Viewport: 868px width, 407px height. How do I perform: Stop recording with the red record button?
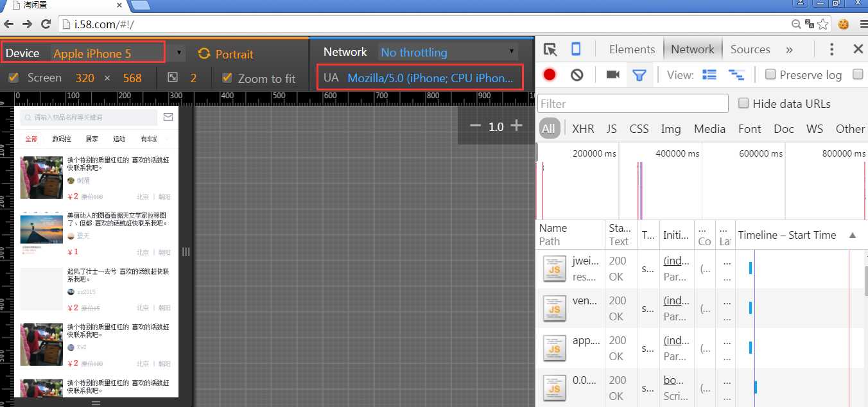click(x=550, y=74)
